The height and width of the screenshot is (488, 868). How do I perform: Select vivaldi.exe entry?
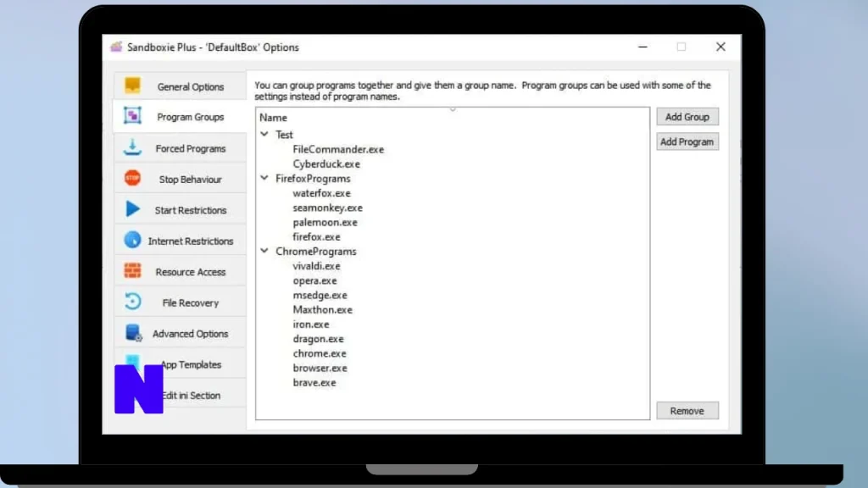point(316,266)
